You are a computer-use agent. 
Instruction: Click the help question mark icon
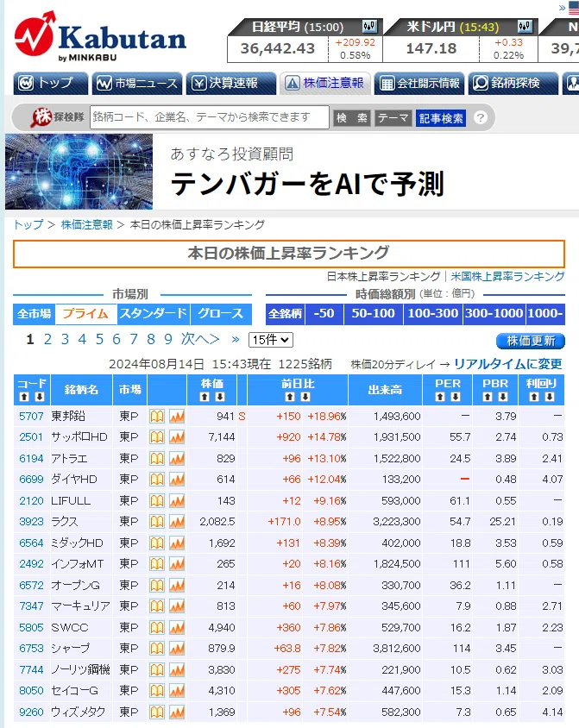tap(481, 117)
